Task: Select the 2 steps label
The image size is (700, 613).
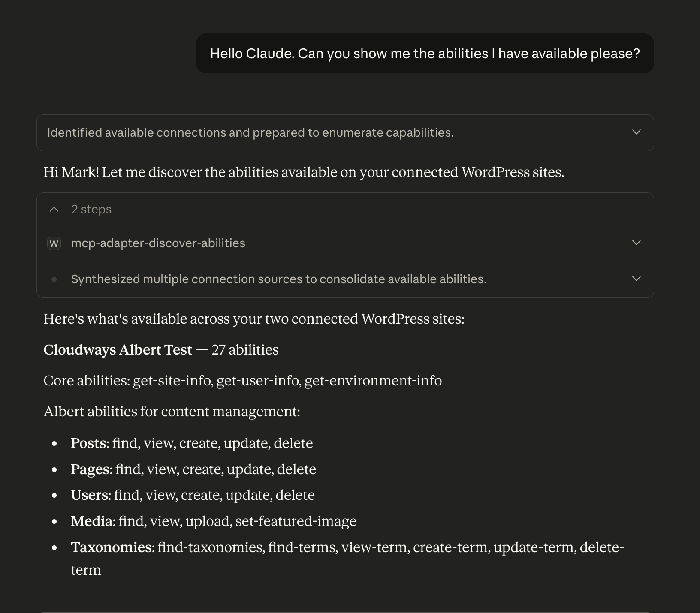Action: point(91,209)
